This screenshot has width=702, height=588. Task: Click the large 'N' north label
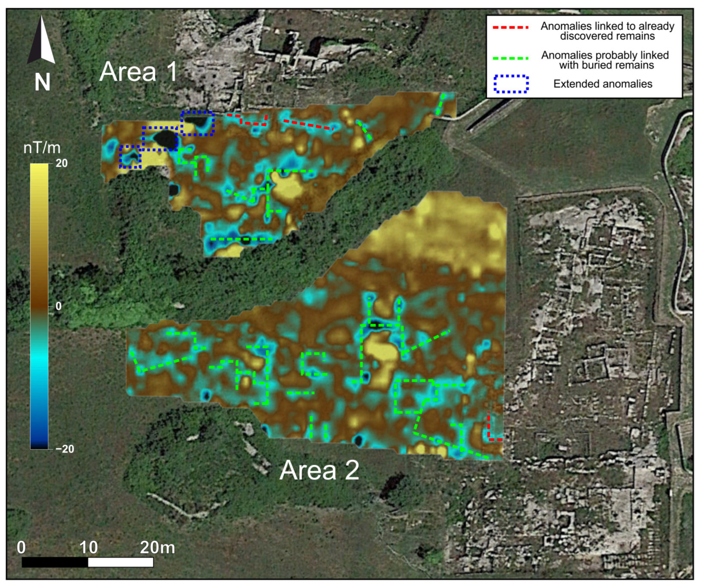[43, 82]
